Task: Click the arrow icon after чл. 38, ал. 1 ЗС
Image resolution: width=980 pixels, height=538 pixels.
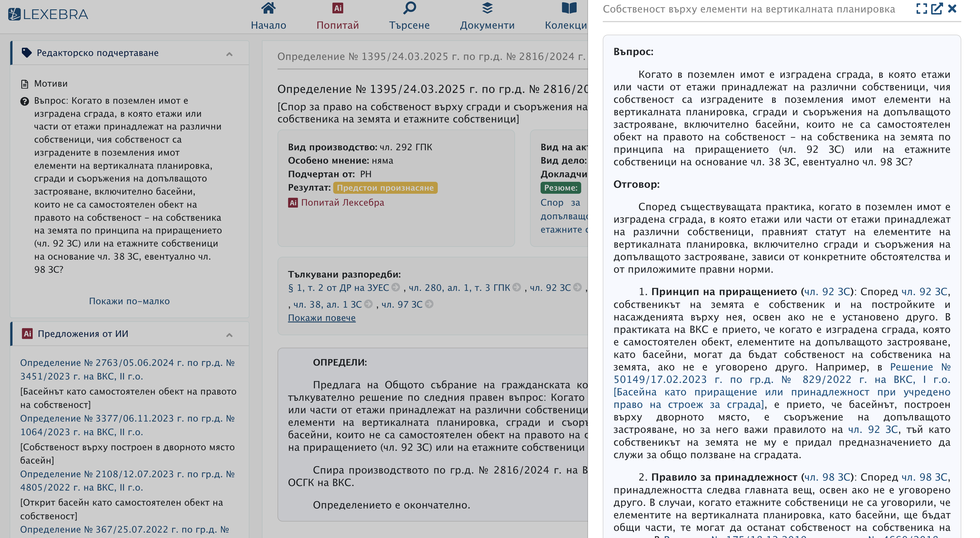Action: click(x=368, y=304)
